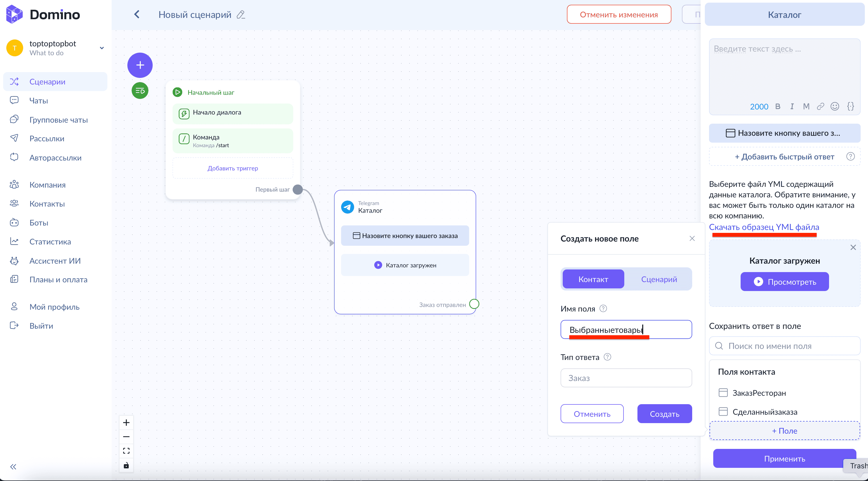The image size is (868, 481).
Task: Click the Имя поля input field
Action: (626, 329)
